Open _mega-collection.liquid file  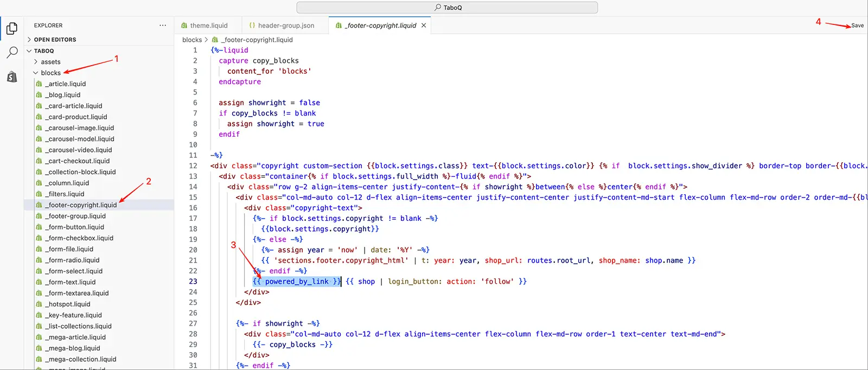pos(81,359)
